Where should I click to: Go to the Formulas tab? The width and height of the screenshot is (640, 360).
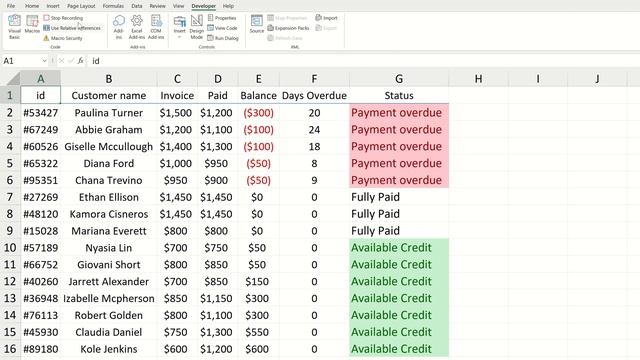[x=113, y=6]
